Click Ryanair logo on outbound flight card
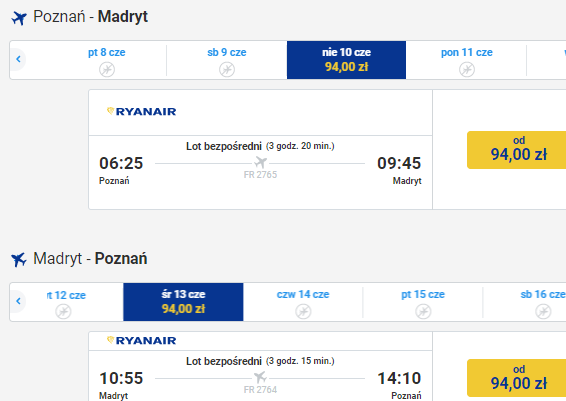Screen dimensions: 566x401 pyautogui.click(x=142, y=112)
